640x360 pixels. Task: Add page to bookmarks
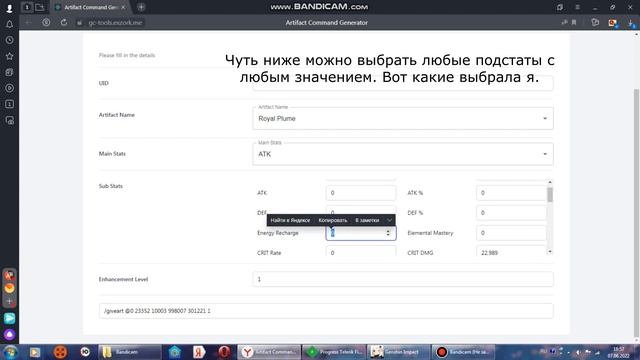(x=574, y=22)
